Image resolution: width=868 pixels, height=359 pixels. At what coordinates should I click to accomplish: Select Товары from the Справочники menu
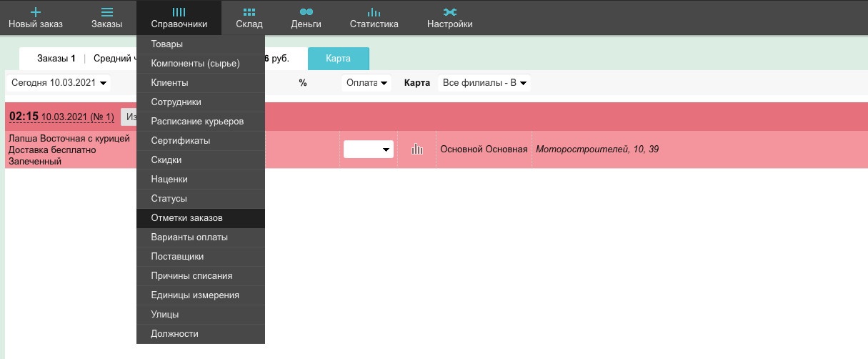[167, 44]
